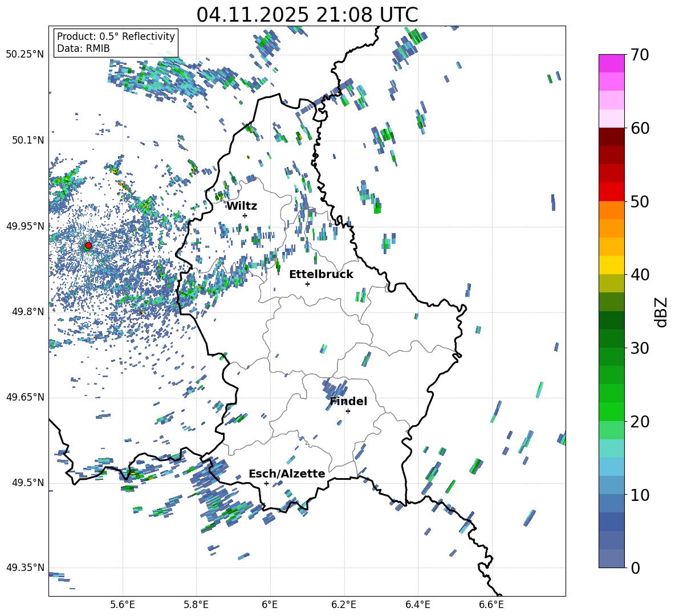Click the 6.4°E longitude label
The height and width of the screenshot is (616, 675).
(417, 605)
